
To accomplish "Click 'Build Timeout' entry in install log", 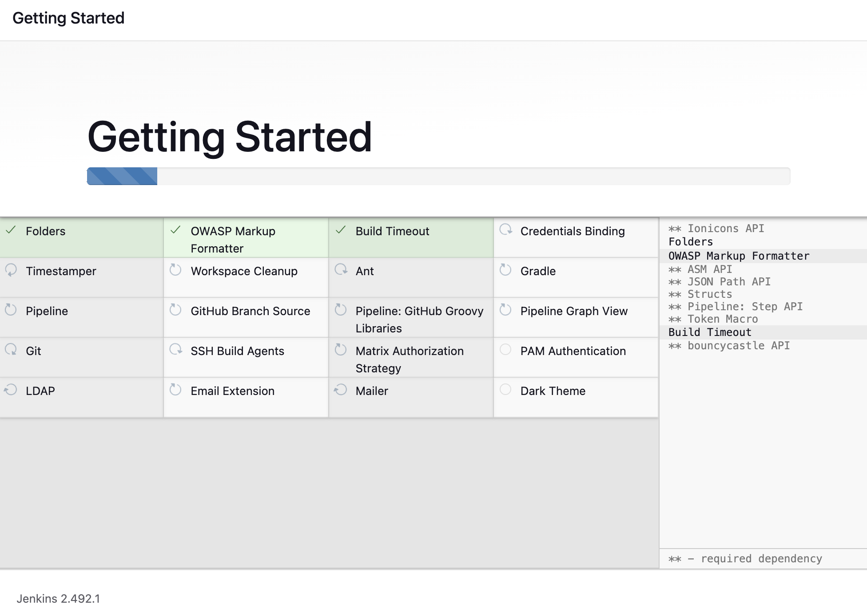I will pos(710,332).
